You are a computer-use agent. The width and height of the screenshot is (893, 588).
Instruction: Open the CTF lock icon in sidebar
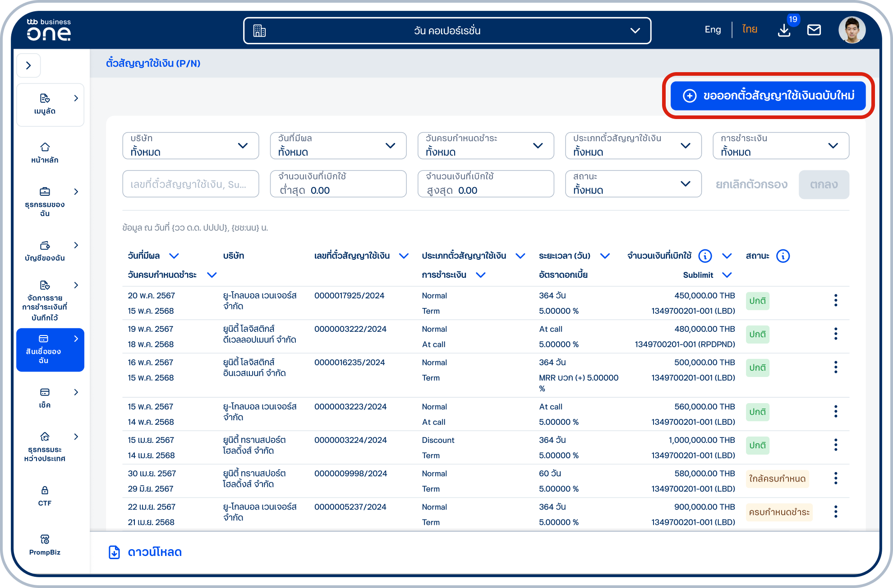(45, 496)
